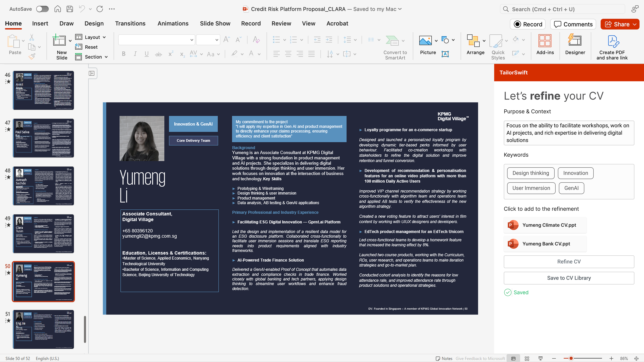The height and width of the screenshot is (362, 644).
Task: Open the Add-ins gallery icon
Action: [x=545, y=41]
